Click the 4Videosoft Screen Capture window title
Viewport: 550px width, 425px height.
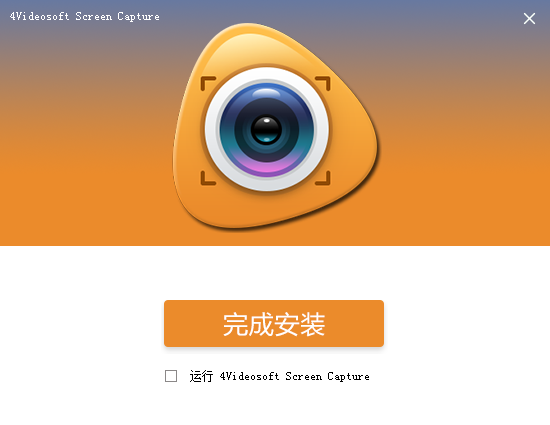(x=85, y=16)
